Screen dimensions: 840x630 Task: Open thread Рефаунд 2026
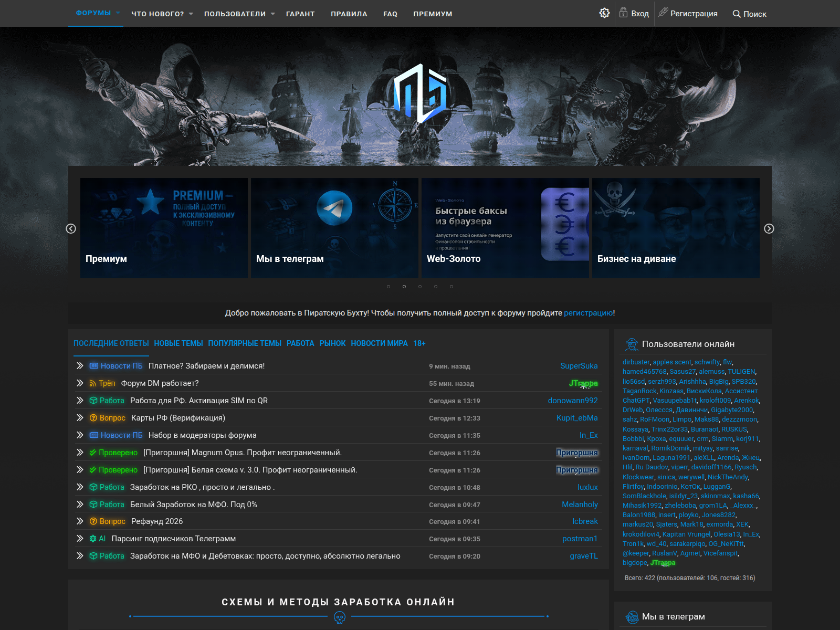[157, 521]
